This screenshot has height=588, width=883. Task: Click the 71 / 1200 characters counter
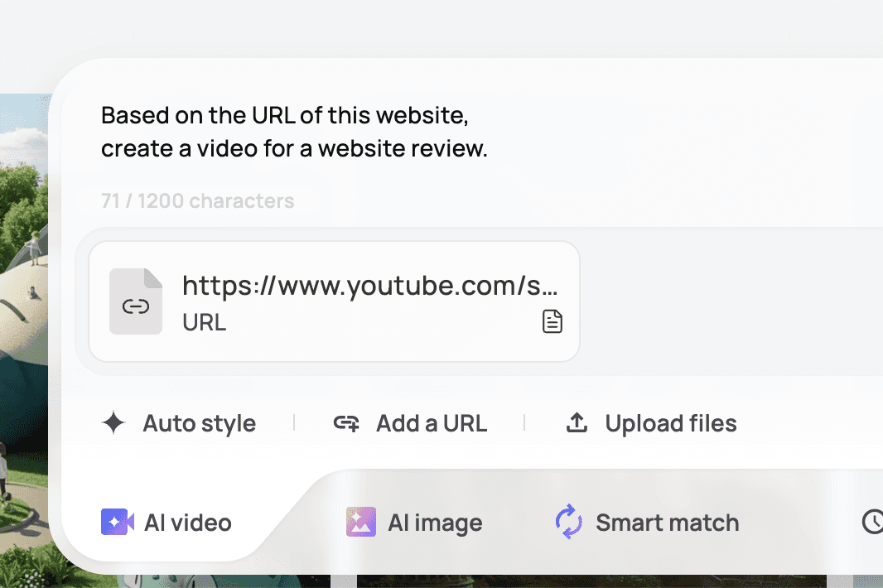[198, 201]
